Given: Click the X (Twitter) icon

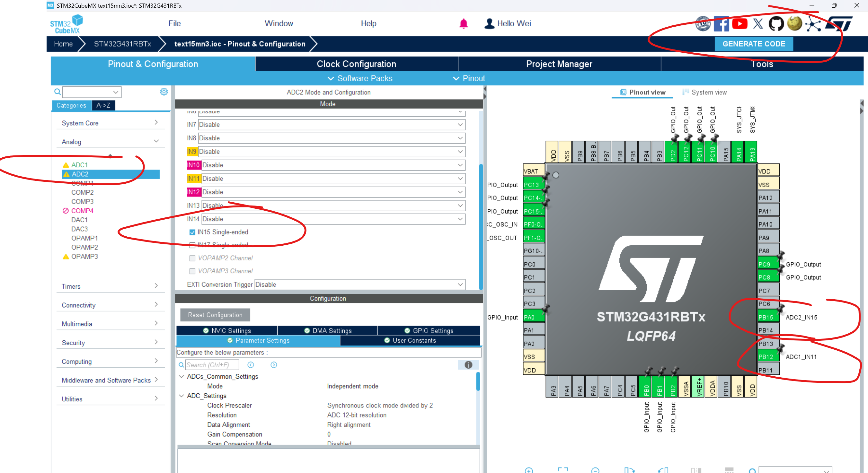Looking at the screenshot, I should (x=758, y=24).
